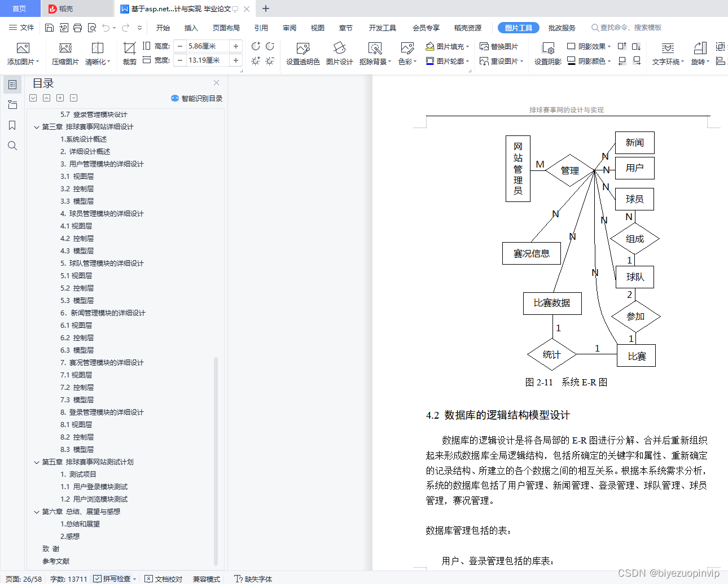Switch to the 开发工具 ribbon tab
This screenshot has width=728, height=584.
click(x=383, y=28)
